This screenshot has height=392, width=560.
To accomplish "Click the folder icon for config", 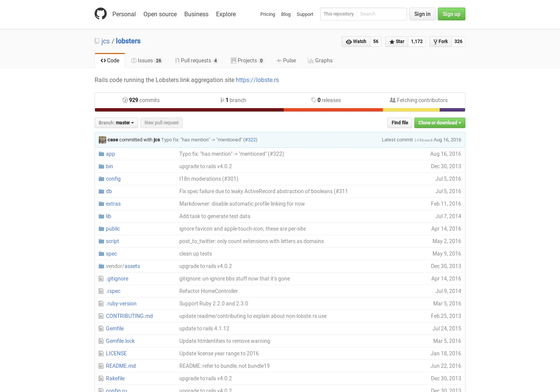I will [101, 179].
